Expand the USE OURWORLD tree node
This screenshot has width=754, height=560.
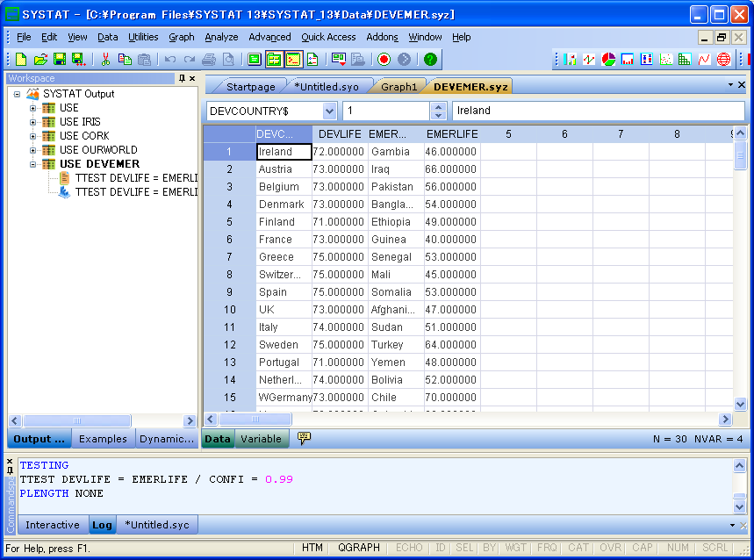[x=32, y=150]
